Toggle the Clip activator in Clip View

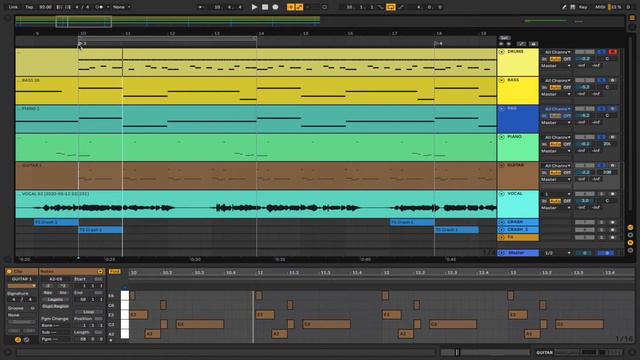[x=9, y=271]
